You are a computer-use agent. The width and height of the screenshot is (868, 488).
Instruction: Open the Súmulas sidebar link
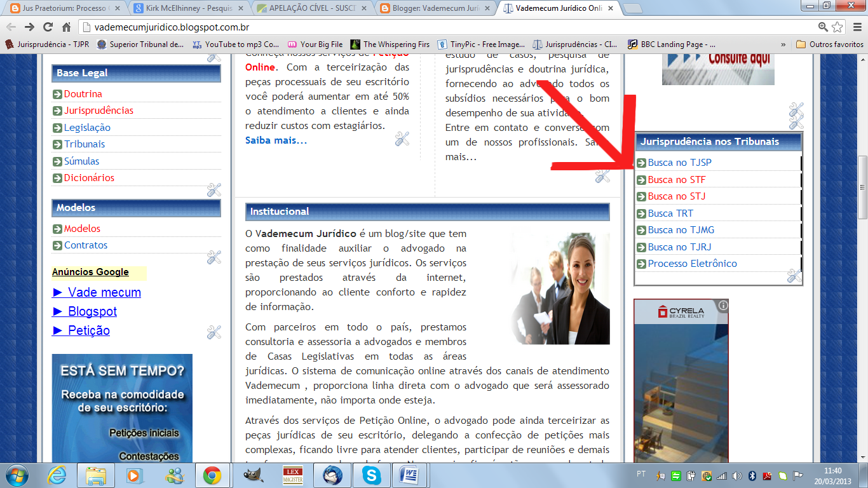(81, 161)
